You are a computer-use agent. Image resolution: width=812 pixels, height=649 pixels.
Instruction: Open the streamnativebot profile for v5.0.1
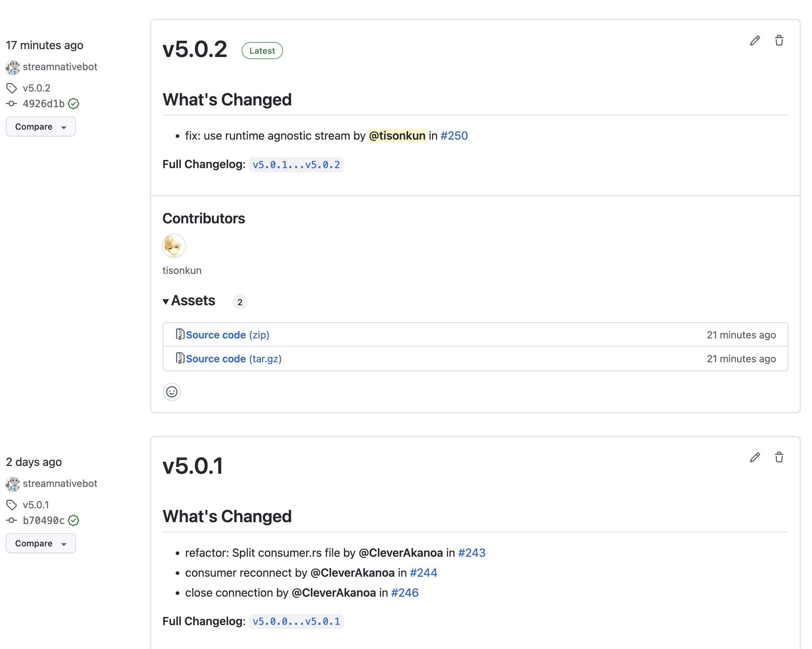coord(60,483)
